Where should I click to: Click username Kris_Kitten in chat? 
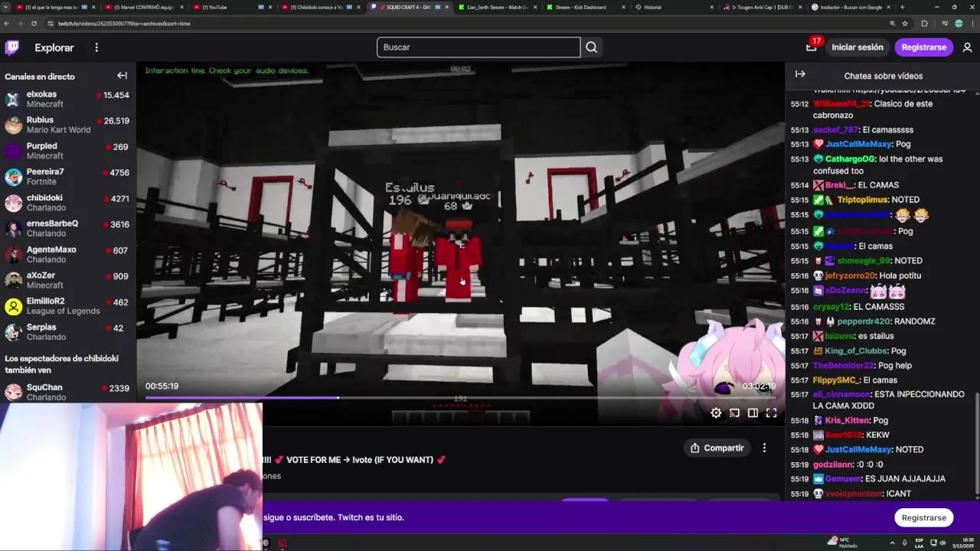848,421
